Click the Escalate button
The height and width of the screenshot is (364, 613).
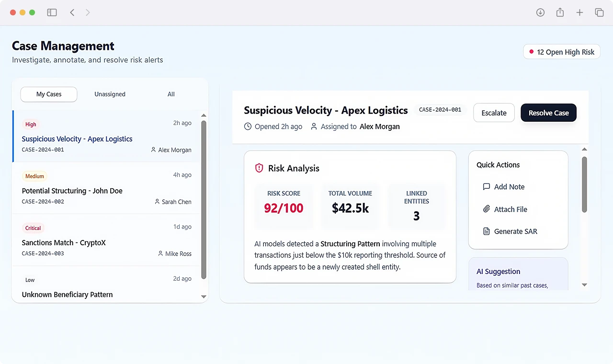pos(494,113)
